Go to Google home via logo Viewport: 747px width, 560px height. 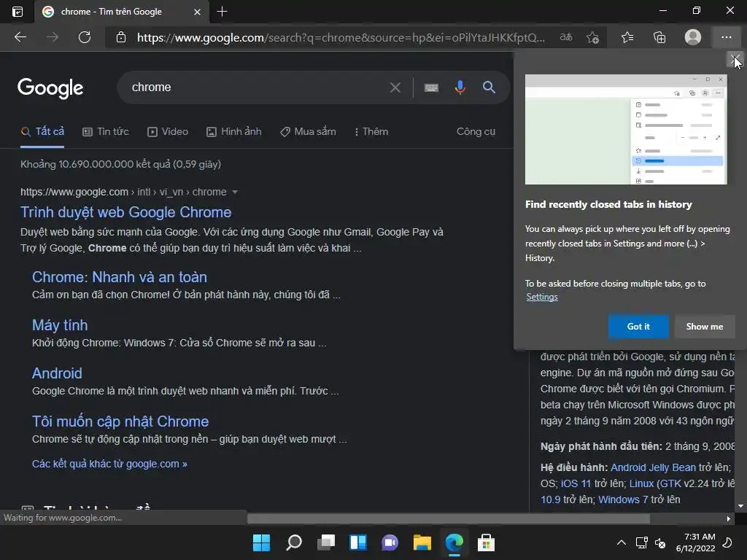click(x=50, y=88)
